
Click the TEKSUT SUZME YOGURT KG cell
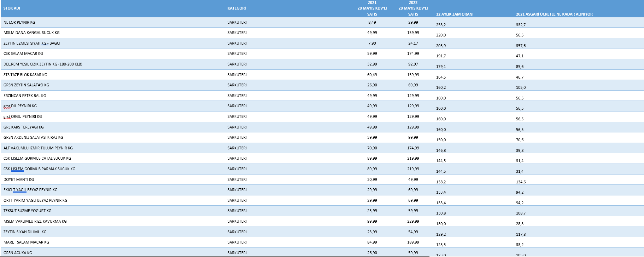[x=27, y=211]
